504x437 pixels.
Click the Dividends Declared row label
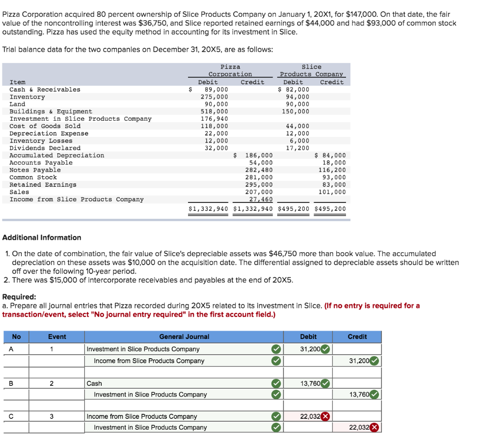coord(45,148)
